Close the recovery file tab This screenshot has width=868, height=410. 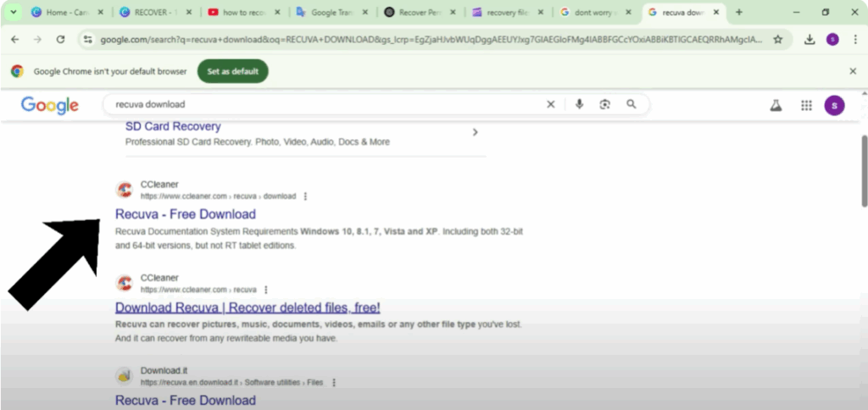coord(541,12)
